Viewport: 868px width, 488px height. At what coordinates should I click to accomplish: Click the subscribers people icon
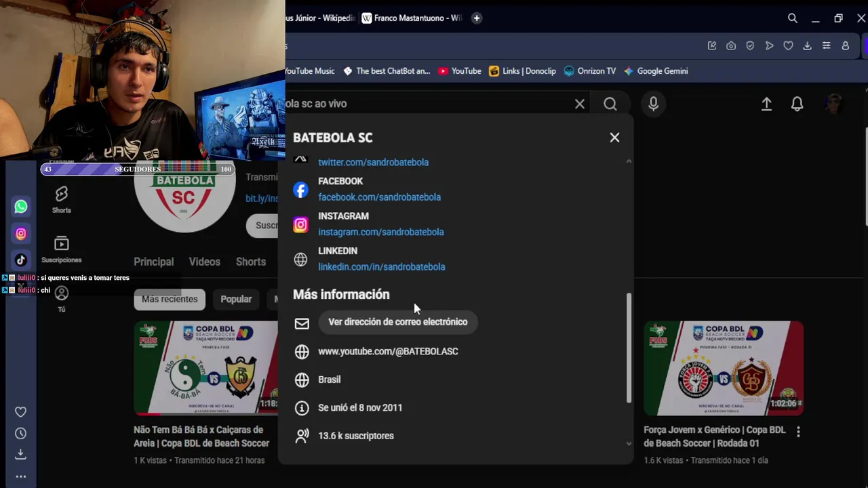pos(302,436)
